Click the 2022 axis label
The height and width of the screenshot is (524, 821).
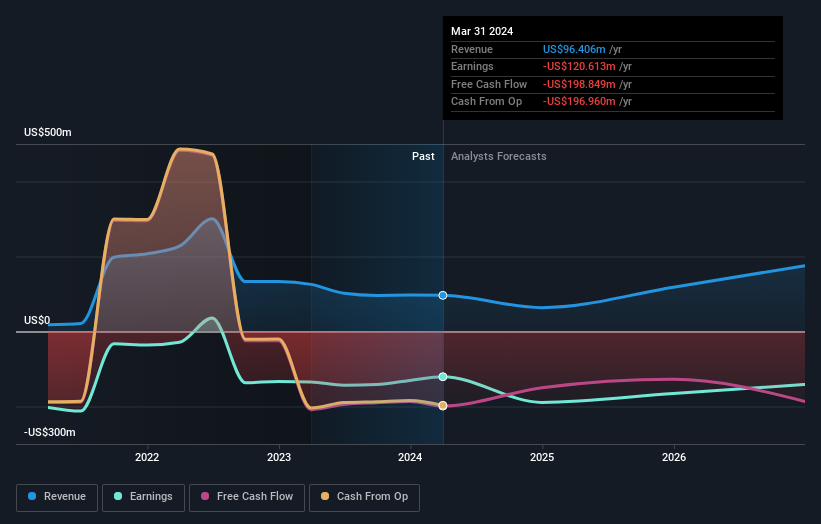[x=147, y=458]
